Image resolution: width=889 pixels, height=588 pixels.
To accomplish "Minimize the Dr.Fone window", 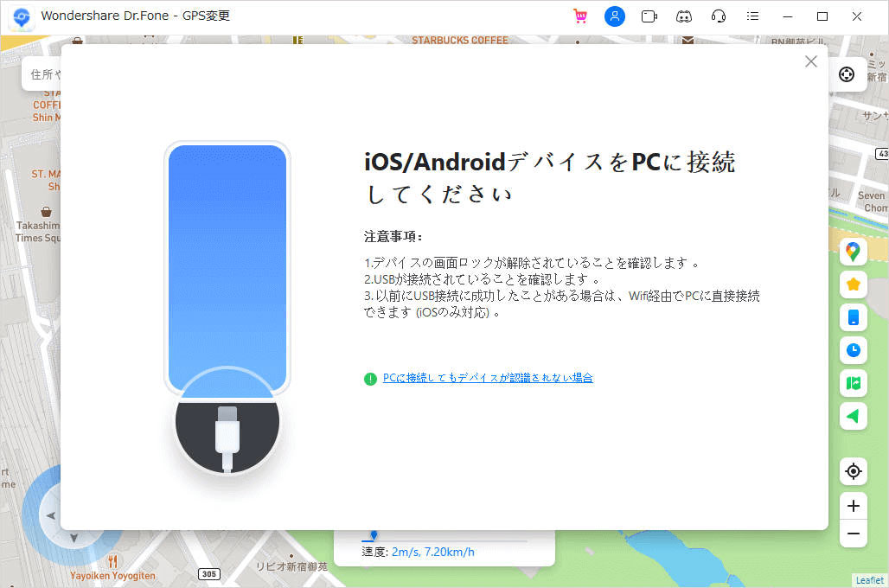I will point(788,16).
